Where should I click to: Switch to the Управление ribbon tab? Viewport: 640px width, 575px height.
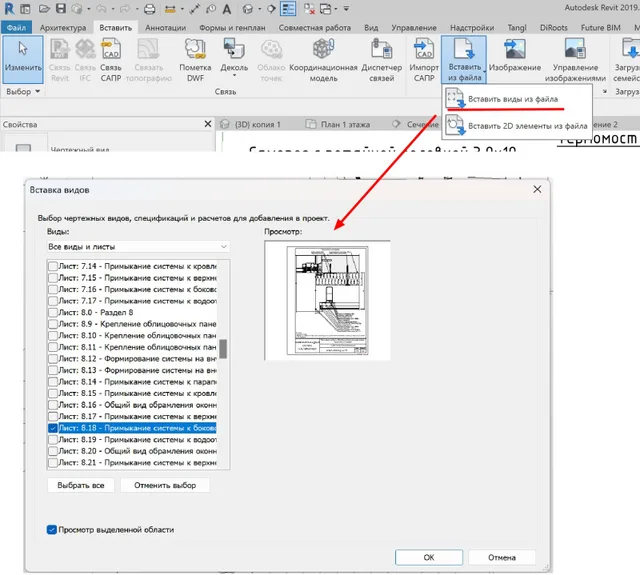tap(414, 28)
